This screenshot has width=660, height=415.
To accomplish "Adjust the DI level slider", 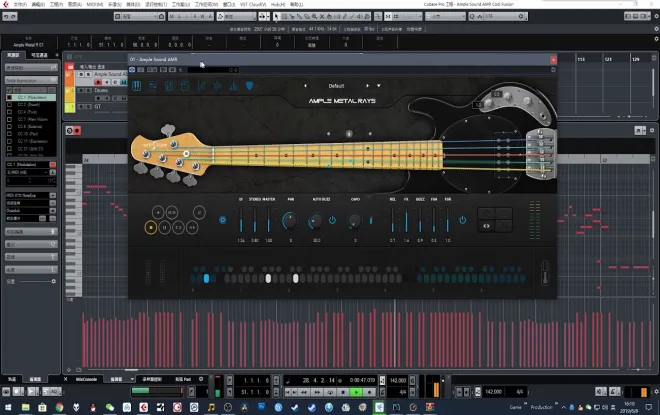I will pos(241,220).
